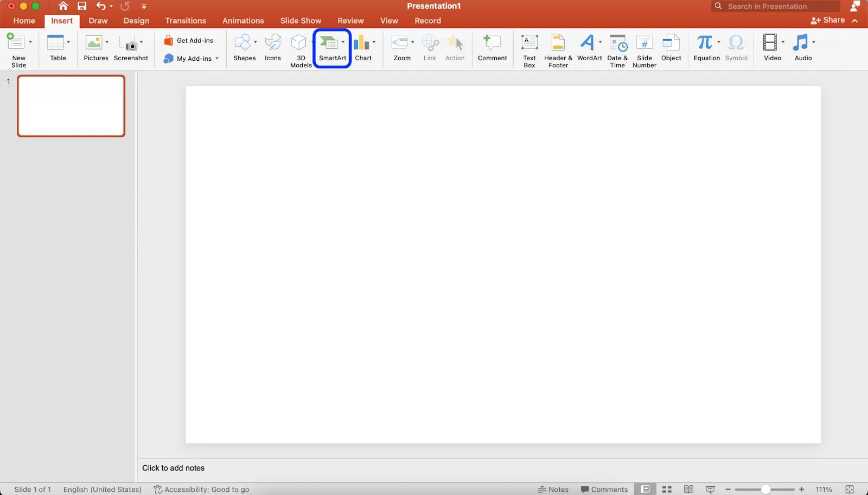Click the Share button

828,20
